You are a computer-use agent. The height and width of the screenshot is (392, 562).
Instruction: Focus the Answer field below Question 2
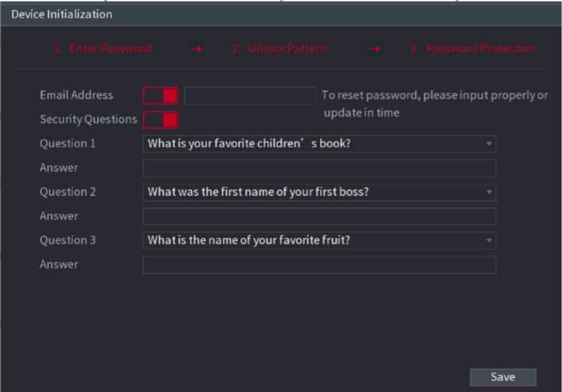(319, 216)
